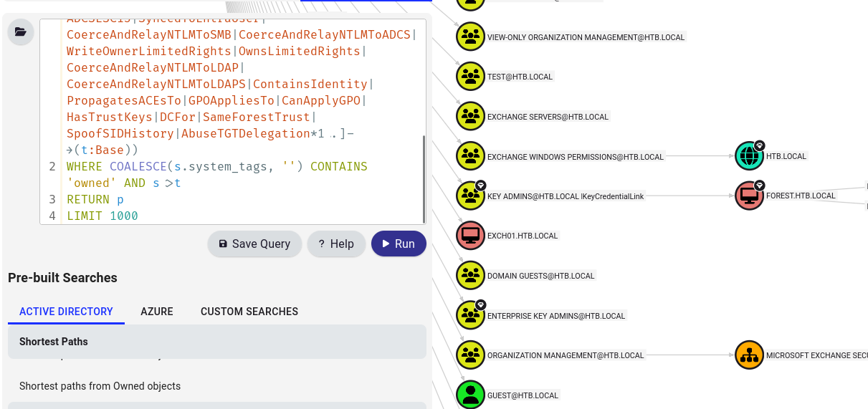Switch to the Azure tab
868x409 pixels.
tap(157, 312)
